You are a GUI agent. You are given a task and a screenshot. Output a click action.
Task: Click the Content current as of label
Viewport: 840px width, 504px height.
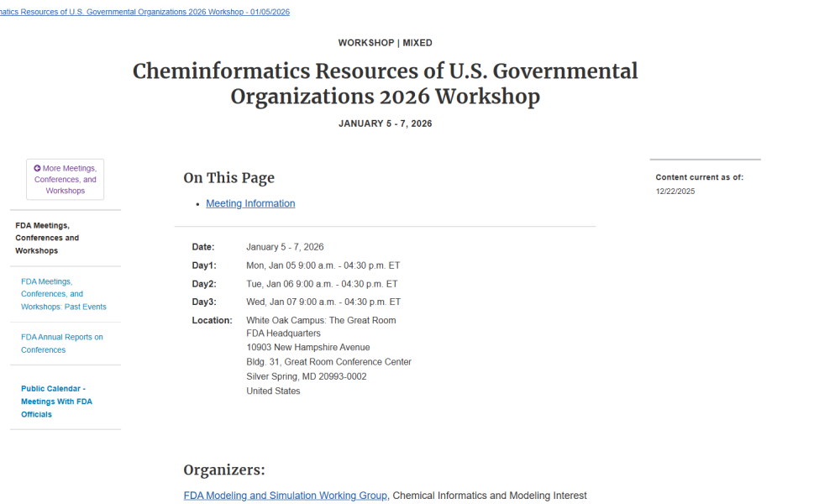(x=700, y=177)
